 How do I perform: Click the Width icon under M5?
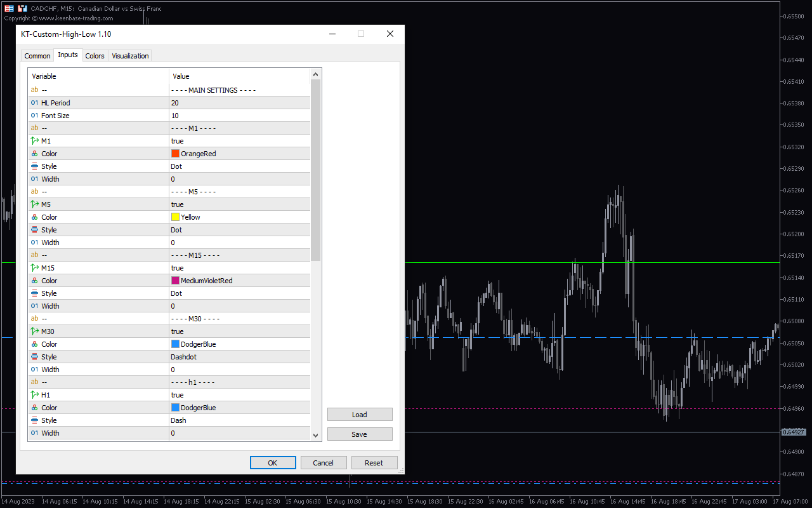pos(35,243)
